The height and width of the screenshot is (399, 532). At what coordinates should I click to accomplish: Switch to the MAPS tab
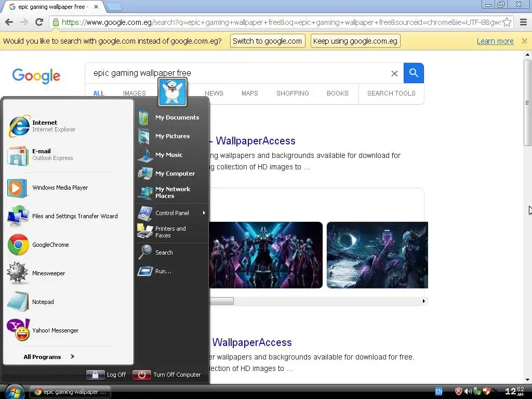click(x=250, y=94)
